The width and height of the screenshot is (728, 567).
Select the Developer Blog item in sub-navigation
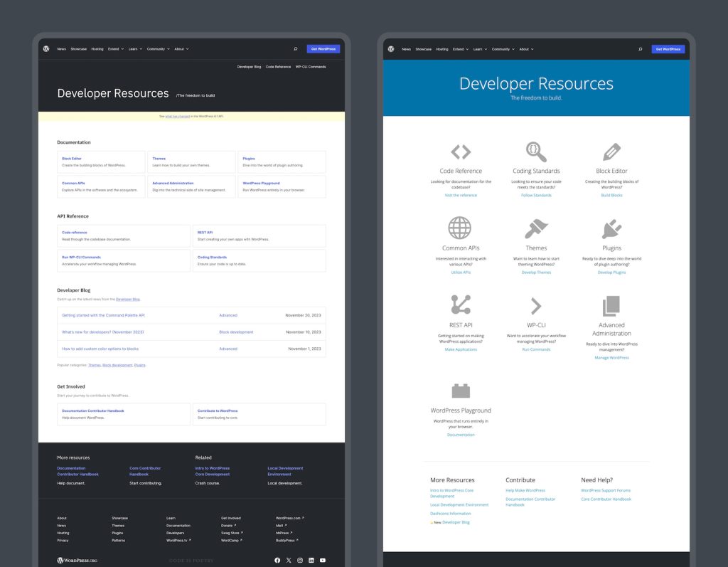[249, 67]
